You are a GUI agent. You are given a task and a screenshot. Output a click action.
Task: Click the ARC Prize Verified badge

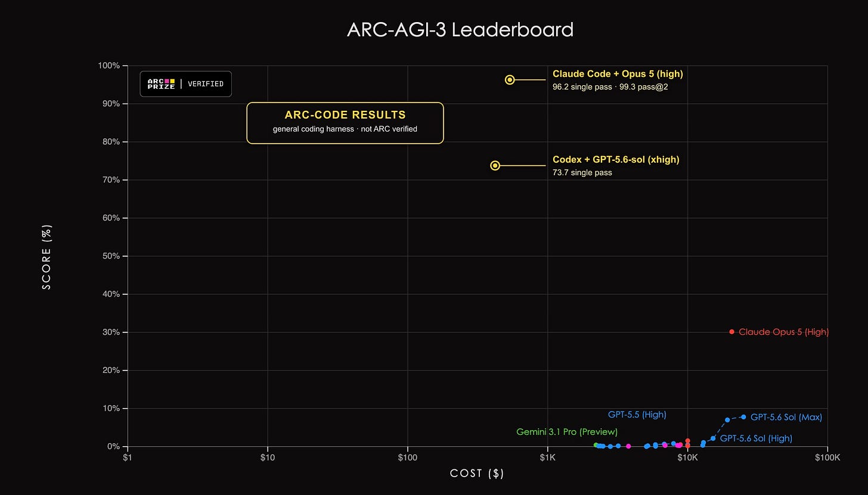coord(185,84)
